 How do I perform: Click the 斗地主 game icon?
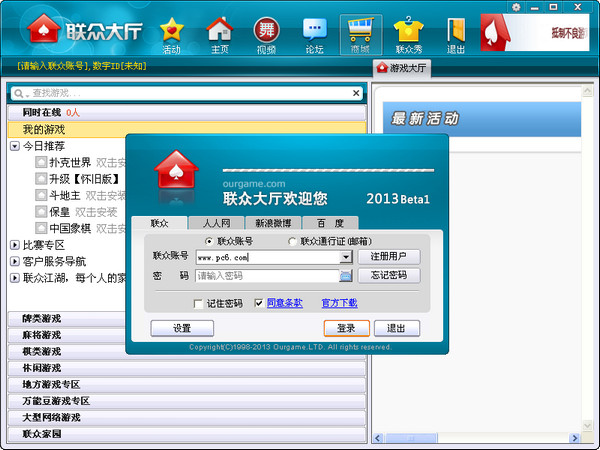pyautogui.click(x=41, y=195)
